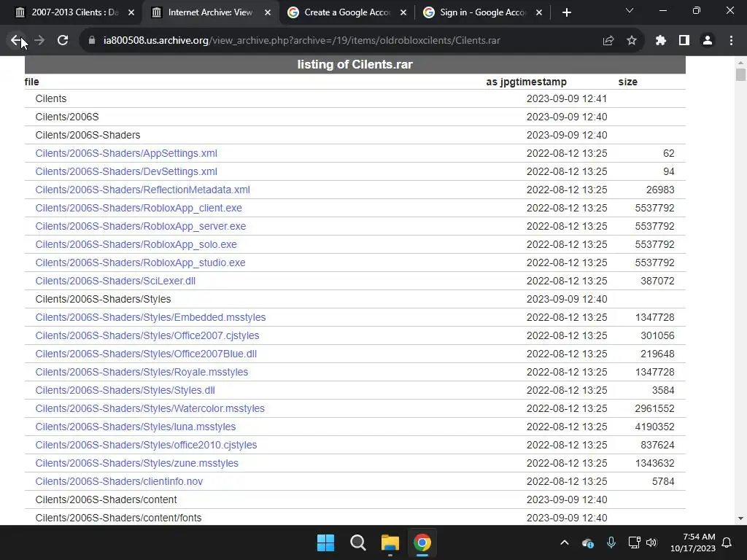747x560 pixels.
Task: Click the Cilents/2006S folder row text
Action: point(66,117)
